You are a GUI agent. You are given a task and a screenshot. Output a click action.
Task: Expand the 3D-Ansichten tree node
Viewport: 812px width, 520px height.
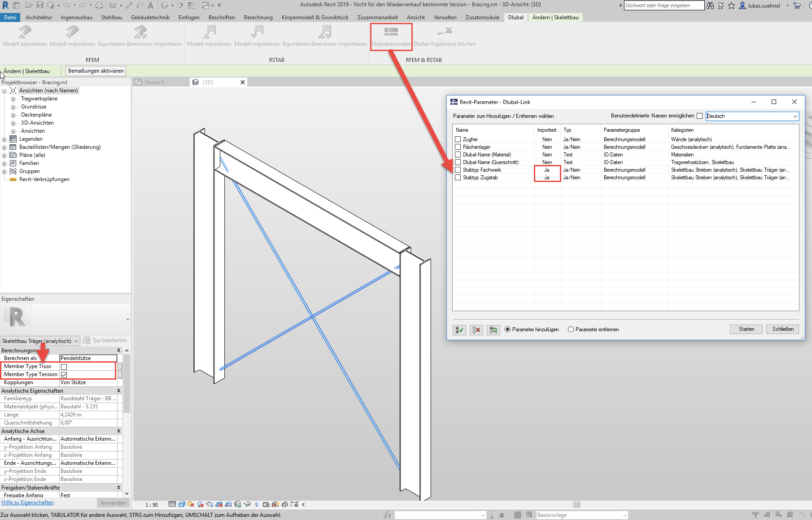coord(13,123)
